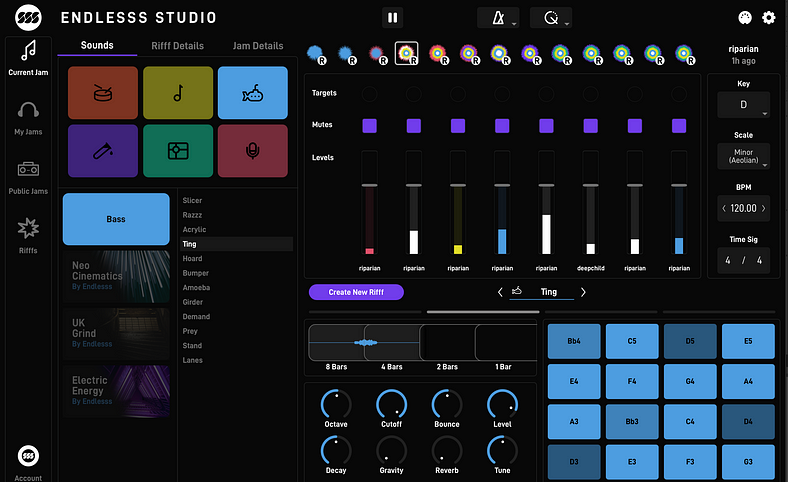Adjust the Cutoff knob
The height and width of the screenshot is (482, 788).
point(391,404)
